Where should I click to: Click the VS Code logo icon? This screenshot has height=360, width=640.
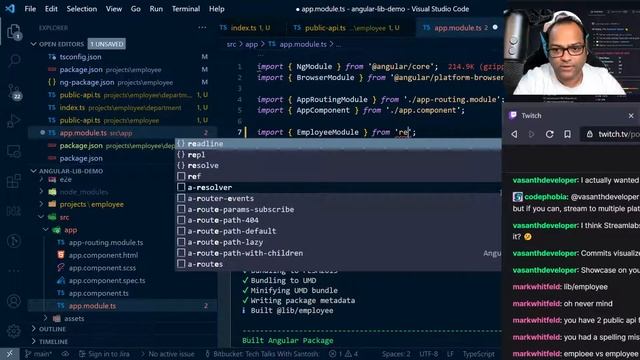coord(10,9)
